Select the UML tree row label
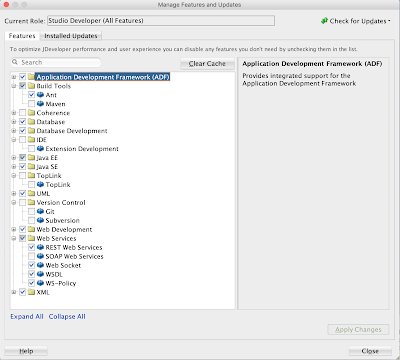The width and height of the screenshot is (400, 360). [43, 194]
